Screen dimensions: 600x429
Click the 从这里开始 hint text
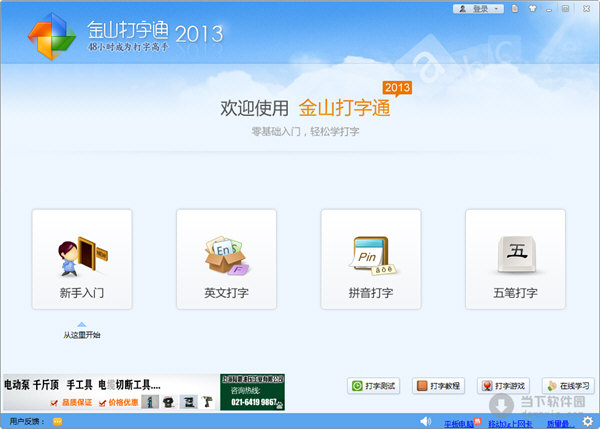(82, 335)
